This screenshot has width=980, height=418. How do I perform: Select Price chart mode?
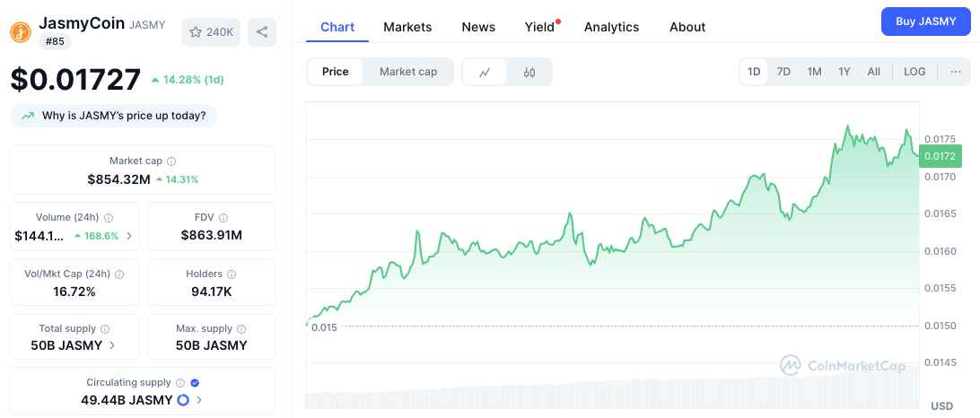(x=335, y=72)
